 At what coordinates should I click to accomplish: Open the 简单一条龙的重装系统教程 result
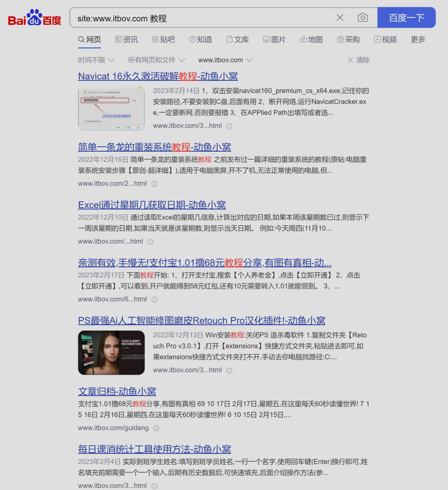[154, 147]
